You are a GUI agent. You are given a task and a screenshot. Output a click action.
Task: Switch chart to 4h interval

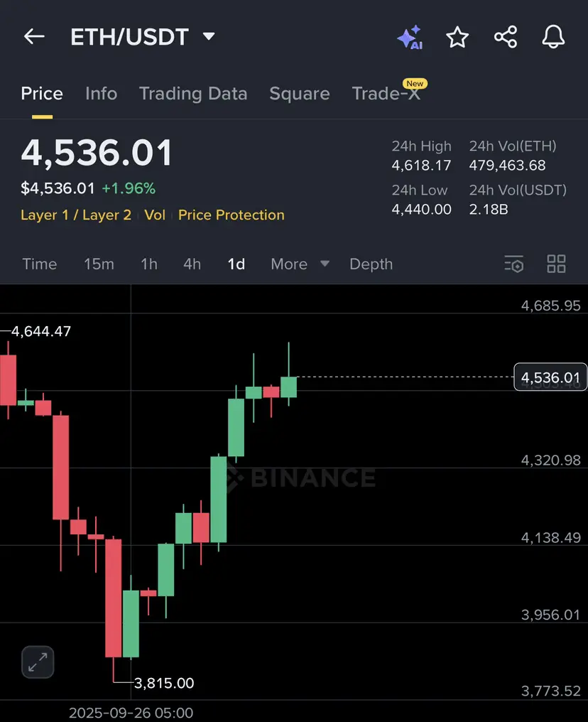click(192, 264)
